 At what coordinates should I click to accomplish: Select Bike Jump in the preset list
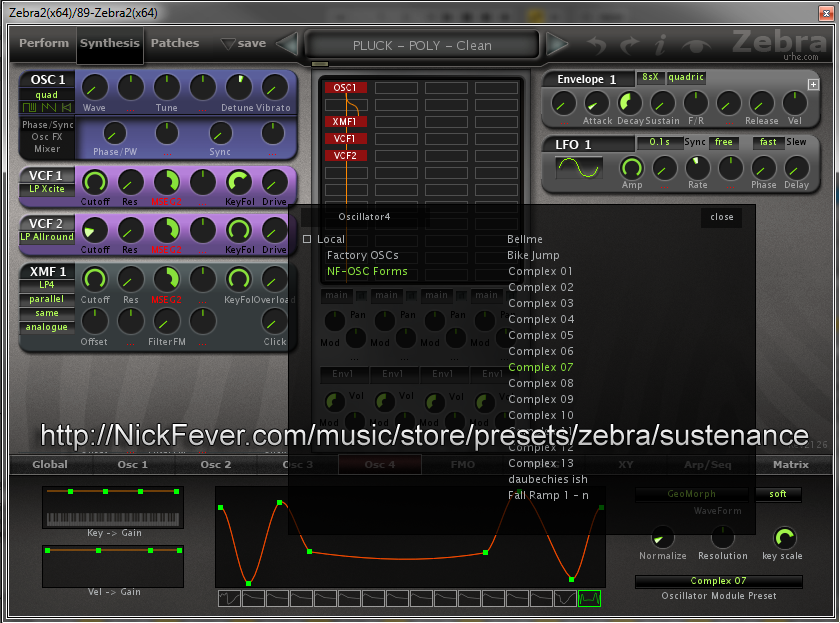tap(533, 255)
